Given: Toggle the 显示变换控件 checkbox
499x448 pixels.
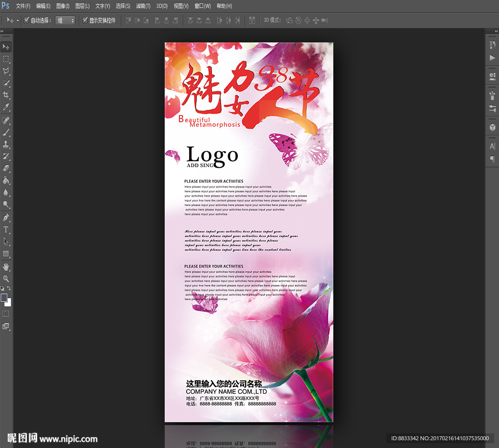Looking at the screenshot, I should coord(85,20).
